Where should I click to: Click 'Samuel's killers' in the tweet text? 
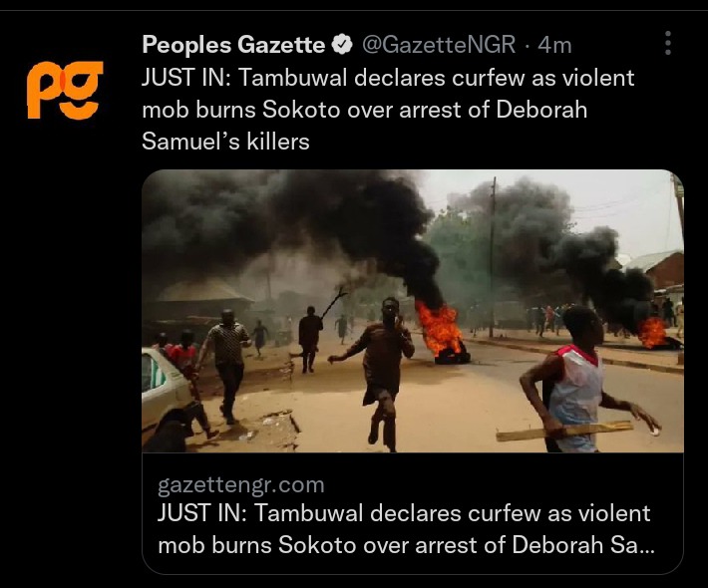225,142
